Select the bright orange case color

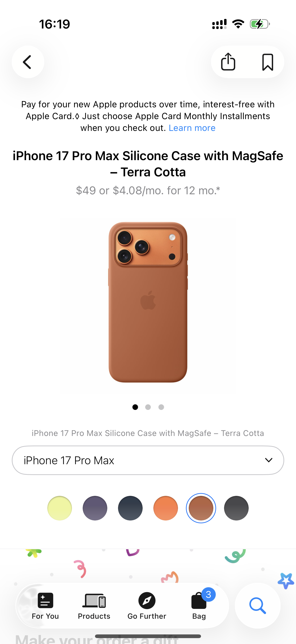click(166, 508)
